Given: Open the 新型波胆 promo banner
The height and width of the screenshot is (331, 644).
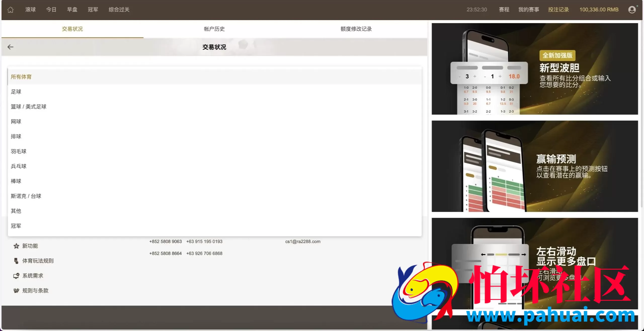Looking at the screenshot, I should [535, 69].
